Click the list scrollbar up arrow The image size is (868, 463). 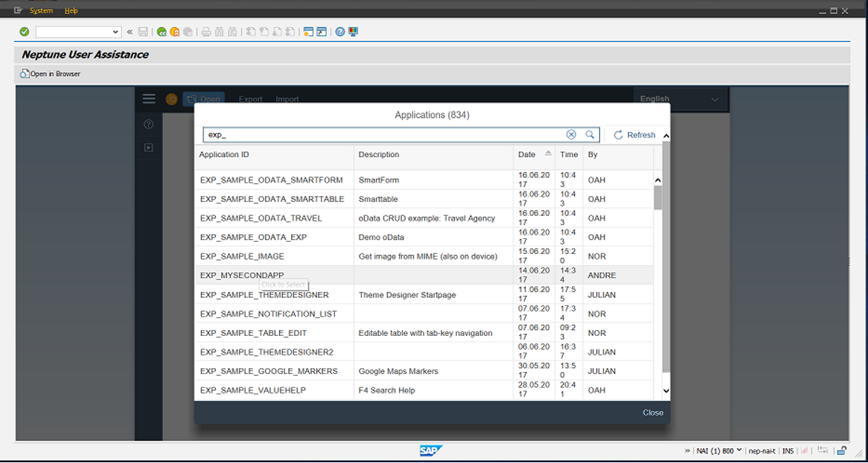(657, 181)
